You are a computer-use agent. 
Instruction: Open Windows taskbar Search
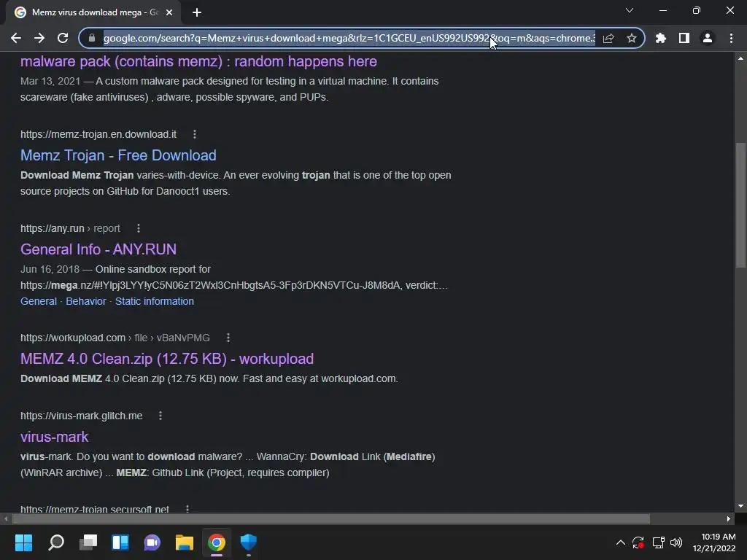pos(55,542)
